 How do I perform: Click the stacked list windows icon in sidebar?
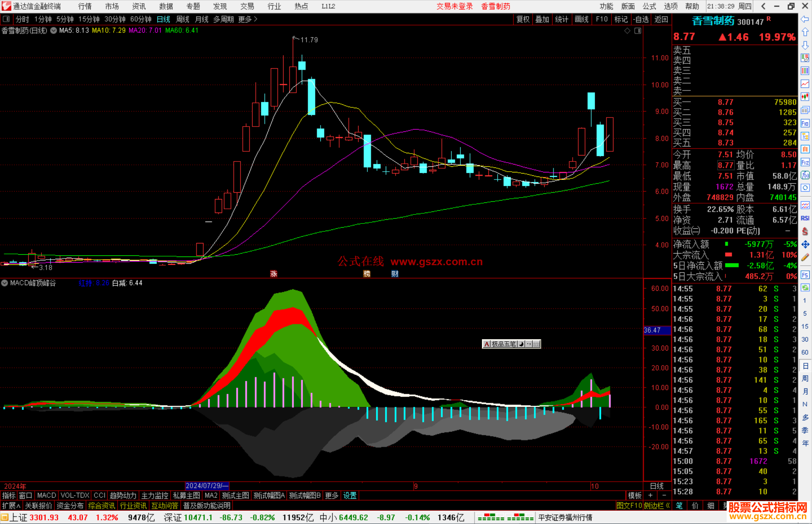805,110
